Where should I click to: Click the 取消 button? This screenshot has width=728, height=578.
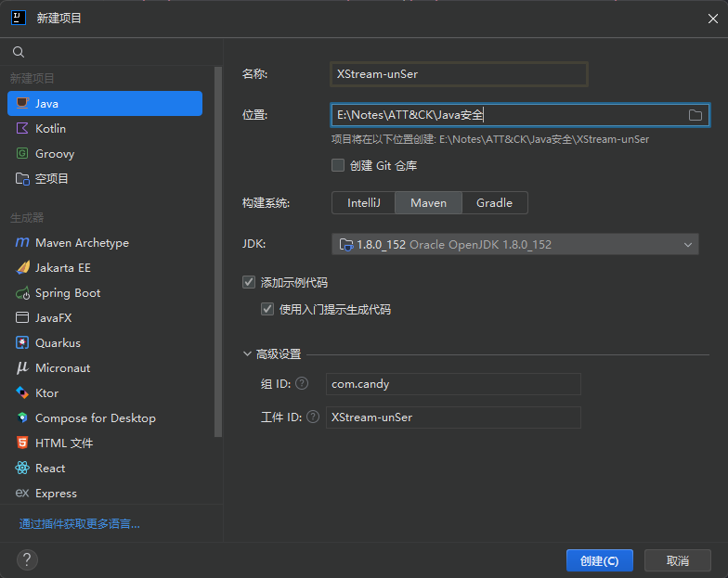point(678,560)
